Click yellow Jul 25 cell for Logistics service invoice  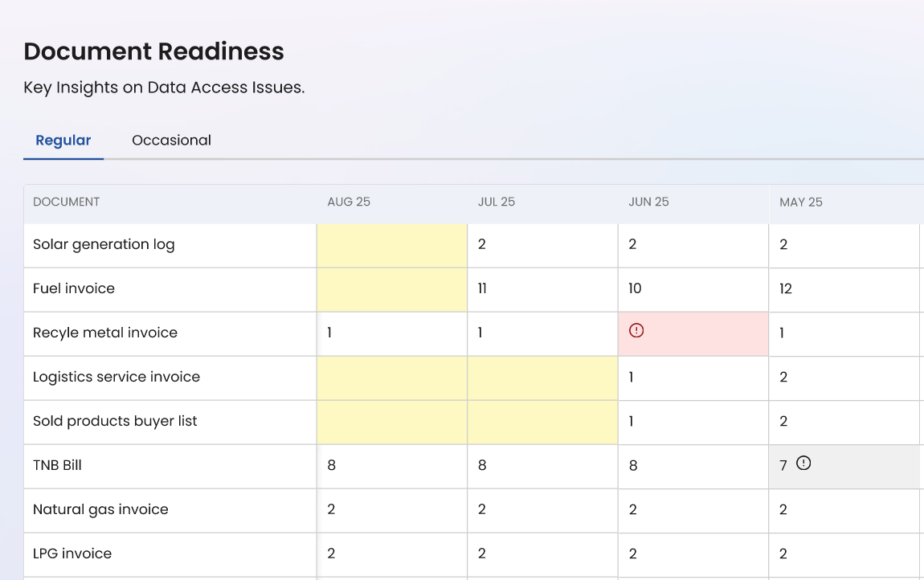542,378
